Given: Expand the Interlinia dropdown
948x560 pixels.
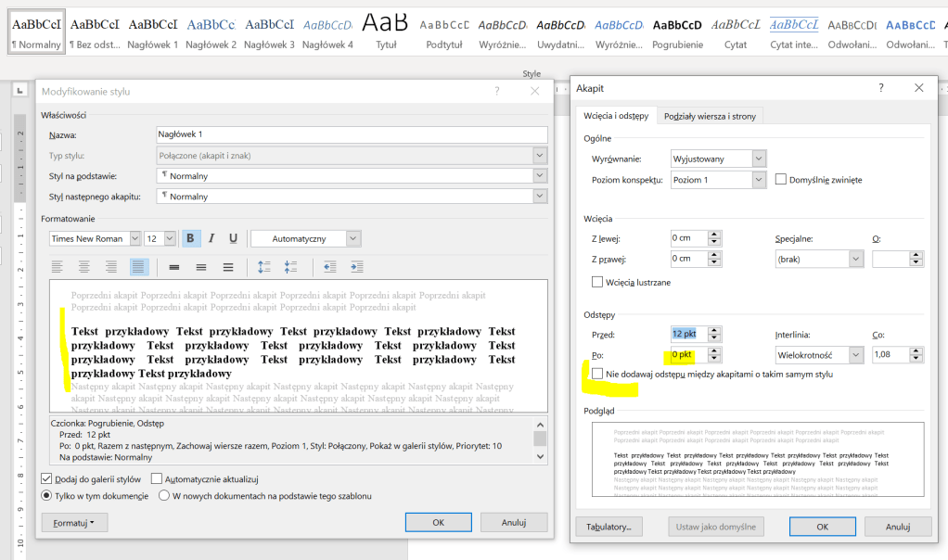Looking at the screenshot, I should [x=820, y=355].
